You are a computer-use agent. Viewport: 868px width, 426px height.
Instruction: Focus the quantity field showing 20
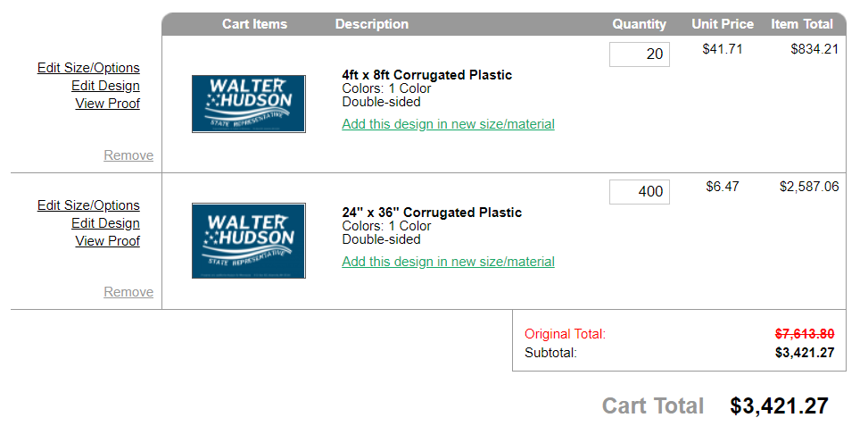click(x=640, y=54)
